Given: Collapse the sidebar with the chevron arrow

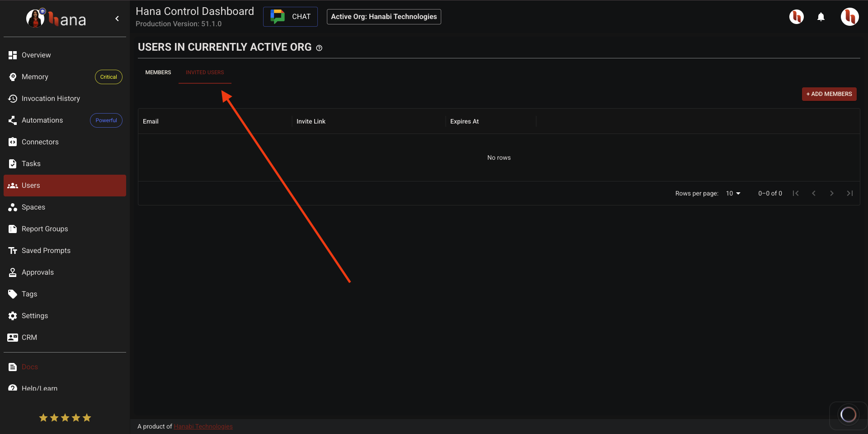Looking at the screenshot, I should point(117,19).
